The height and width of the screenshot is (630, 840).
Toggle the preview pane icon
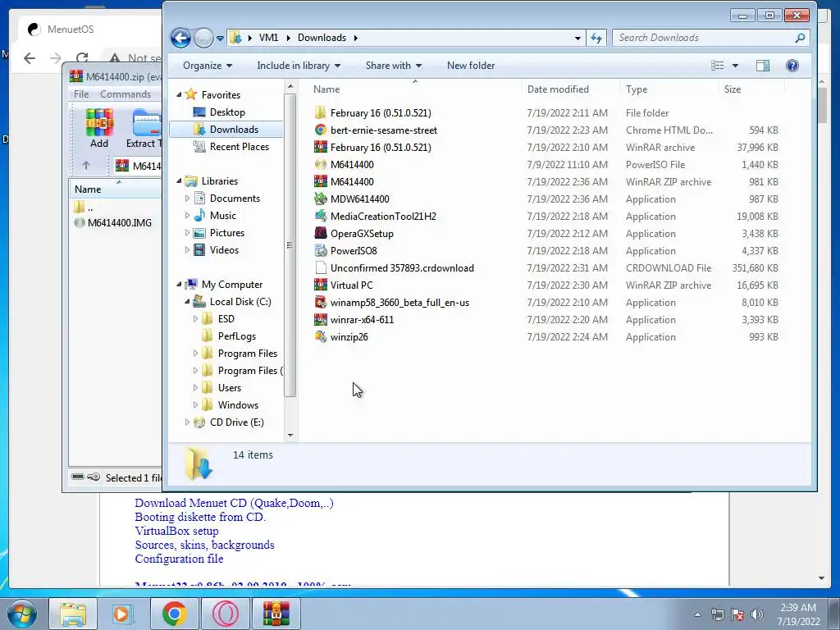(x=763, y=66)
